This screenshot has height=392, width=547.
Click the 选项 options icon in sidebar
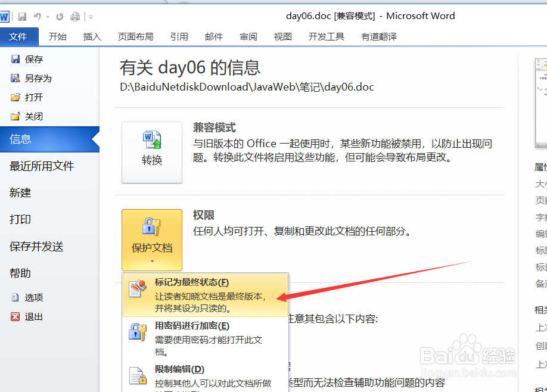tap(15, 297)
